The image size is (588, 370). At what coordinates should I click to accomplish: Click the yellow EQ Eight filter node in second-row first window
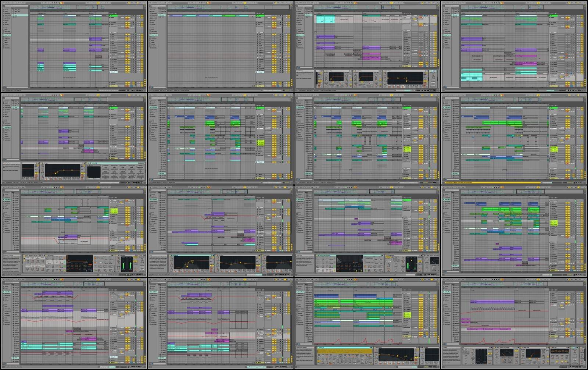pyautogui.click(x=56, y=173)
